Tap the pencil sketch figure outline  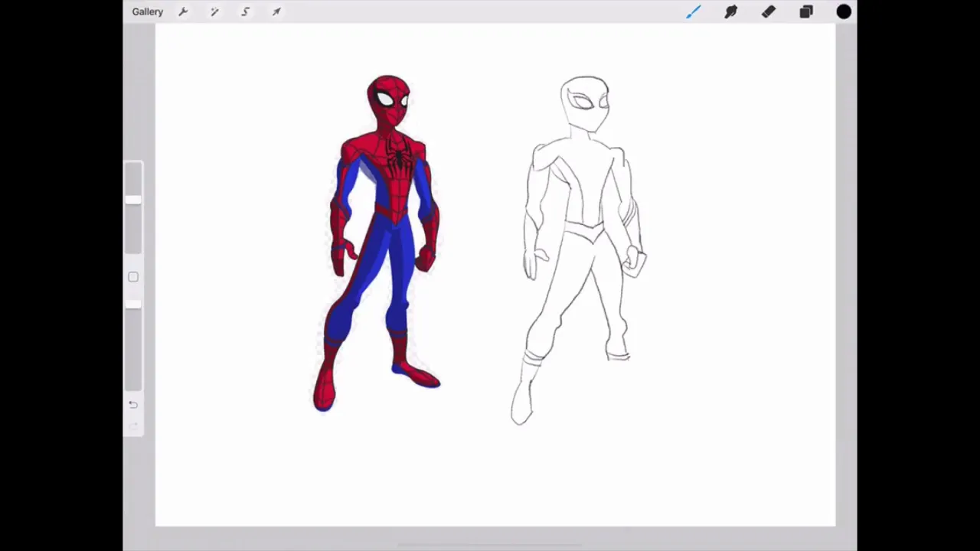click(580, 250)
